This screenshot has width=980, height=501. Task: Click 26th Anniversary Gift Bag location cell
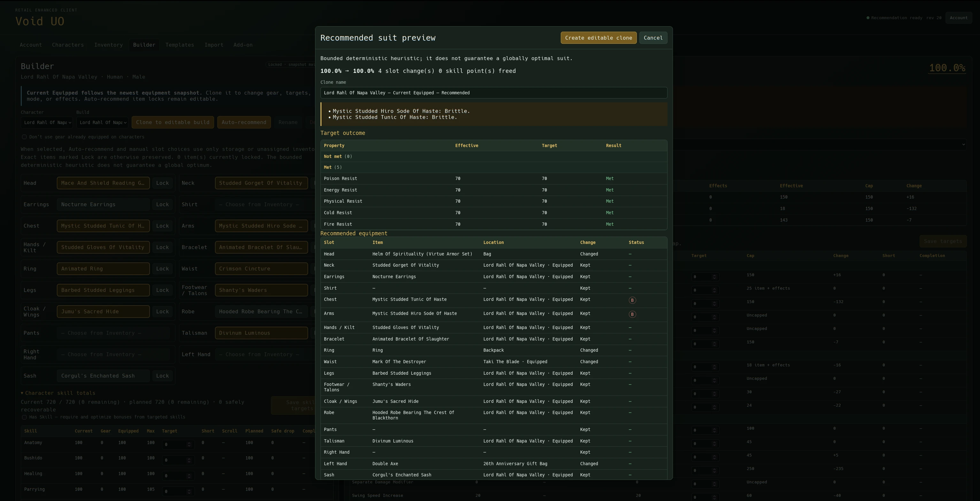515,464
